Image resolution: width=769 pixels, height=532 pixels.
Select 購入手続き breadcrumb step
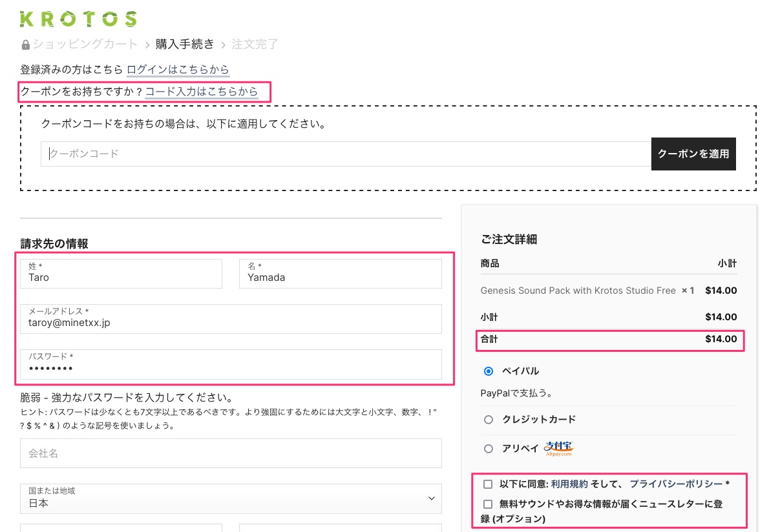185,44
